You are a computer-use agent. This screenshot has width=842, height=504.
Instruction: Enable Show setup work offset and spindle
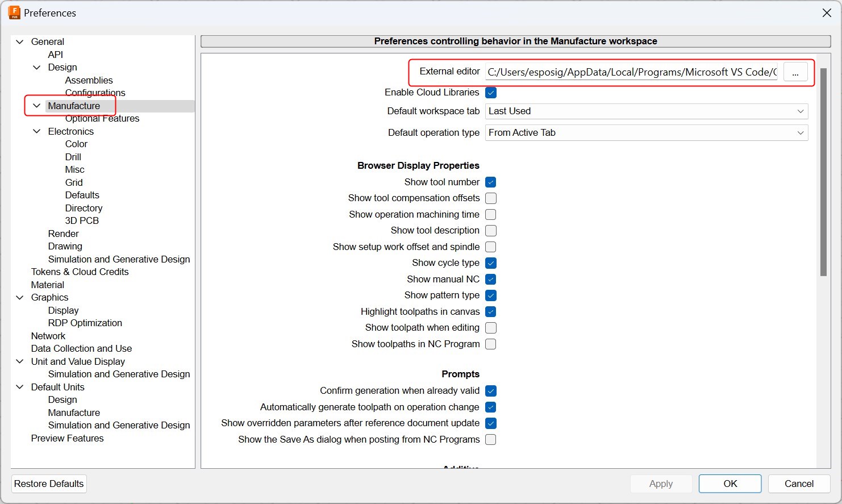pos(491,247)
